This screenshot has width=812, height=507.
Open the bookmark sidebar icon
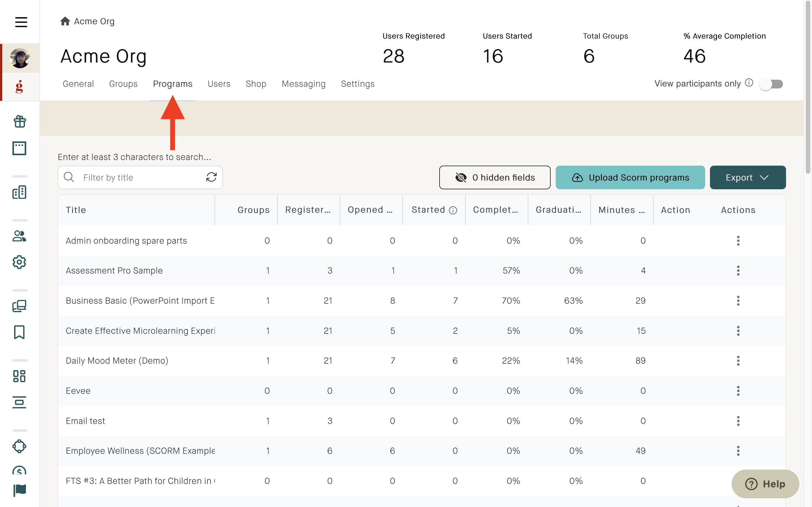(19, 332)
